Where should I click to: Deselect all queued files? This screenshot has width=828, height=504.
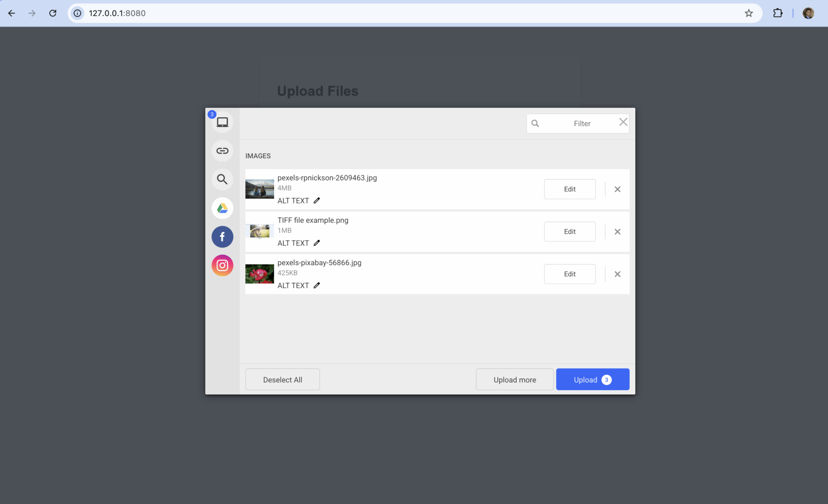(x=282, y=379)
